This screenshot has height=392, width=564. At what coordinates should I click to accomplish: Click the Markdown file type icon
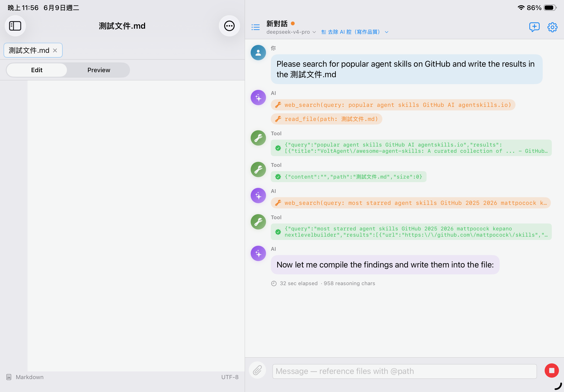[9, 377]
